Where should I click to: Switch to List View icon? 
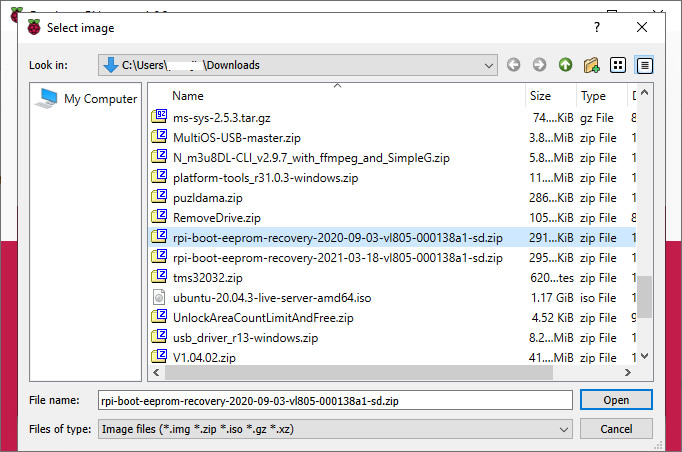618,65
